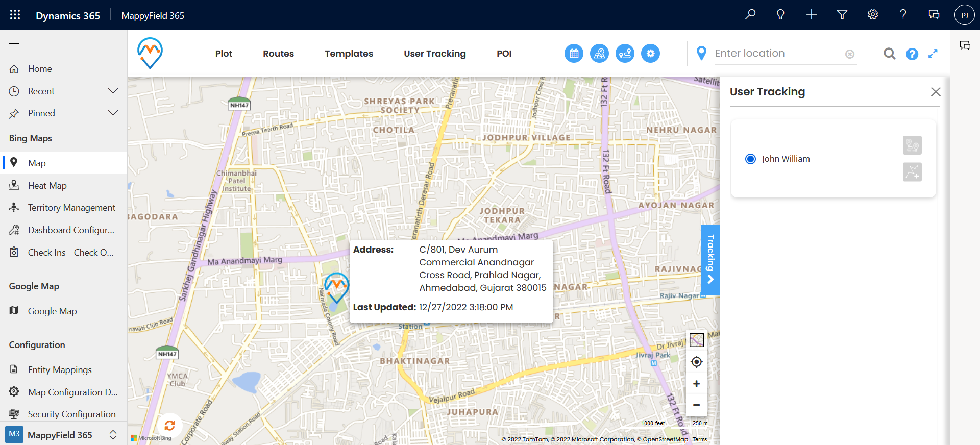
Task: Click the blue territory map circle icon
Action: coord(599,53)
